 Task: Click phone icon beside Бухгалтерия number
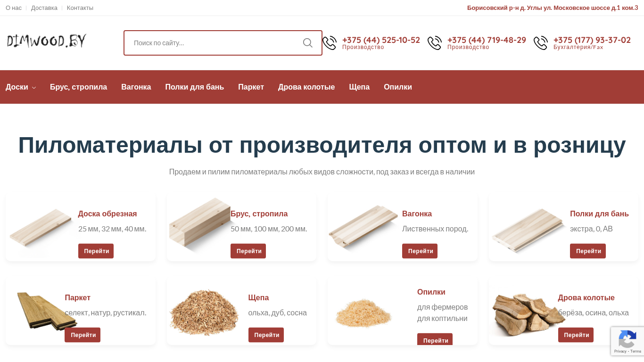541,43
